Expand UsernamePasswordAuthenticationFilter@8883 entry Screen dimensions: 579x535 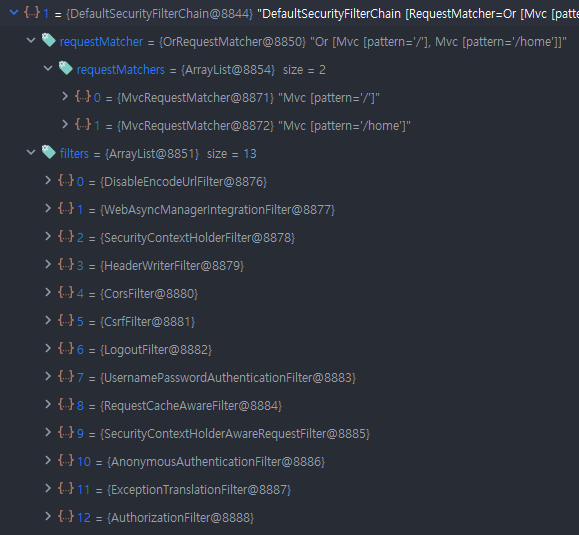(x=48, y=376)
